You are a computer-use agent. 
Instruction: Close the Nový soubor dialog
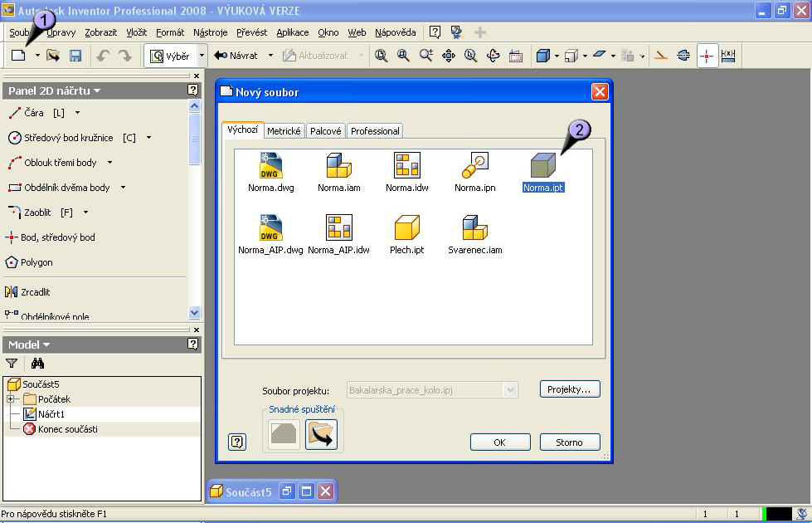600,92
